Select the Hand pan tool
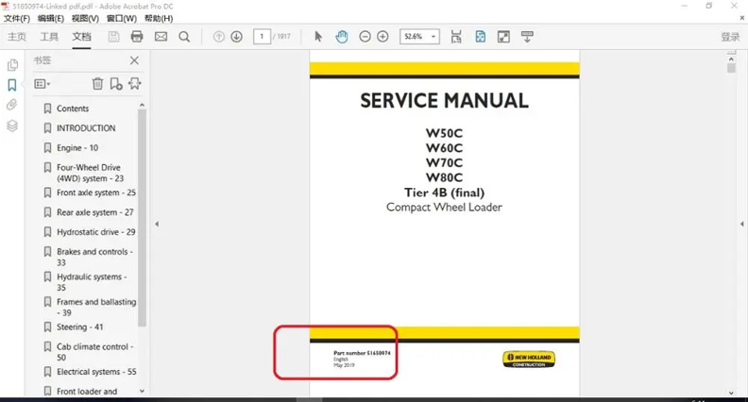The height and width of the screenshot is (402, 748). [342, 37]
